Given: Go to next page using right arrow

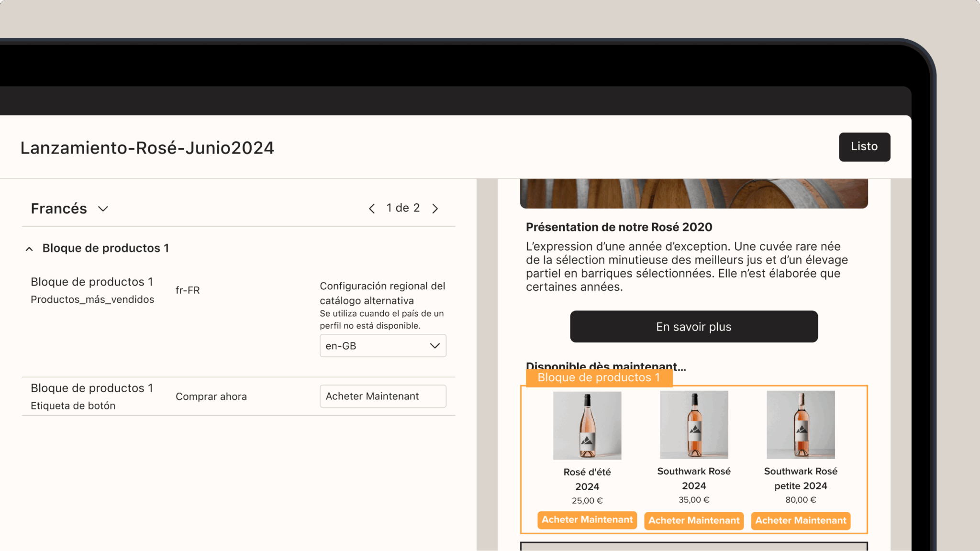Looking at the screenshot, I should [x=435, y=208].
